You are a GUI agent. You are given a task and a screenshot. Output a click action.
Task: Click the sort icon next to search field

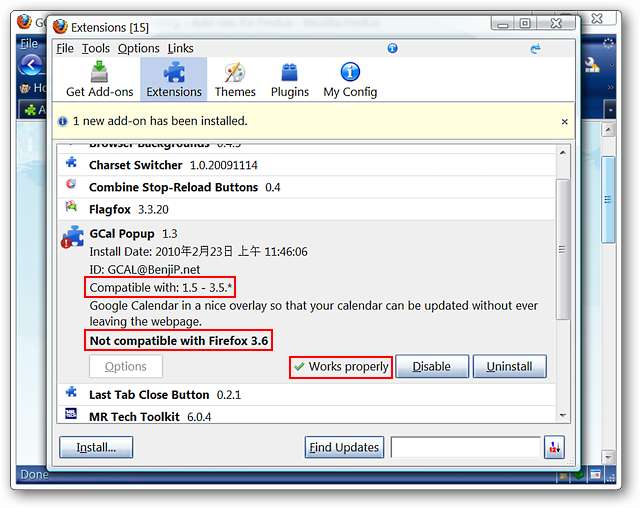pyautogui.click(x=554, y=448)
